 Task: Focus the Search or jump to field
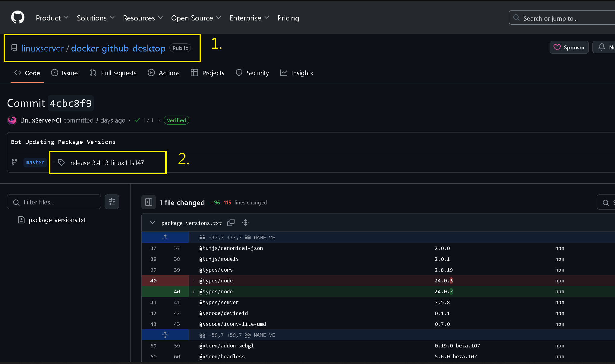point(562,18)
